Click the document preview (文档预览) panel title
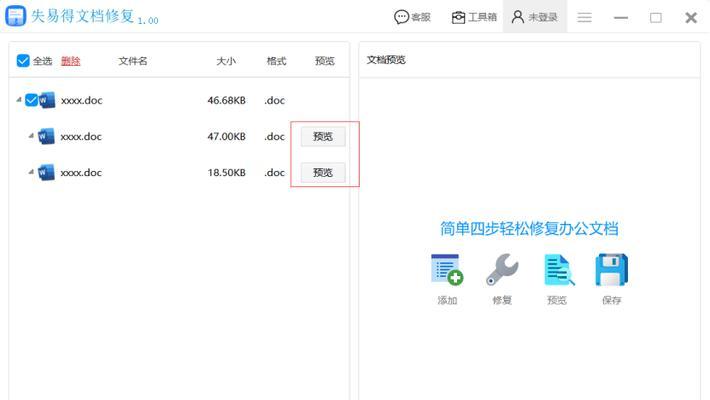The height and width of the screenshot is (400, 710). pos(386,60)
